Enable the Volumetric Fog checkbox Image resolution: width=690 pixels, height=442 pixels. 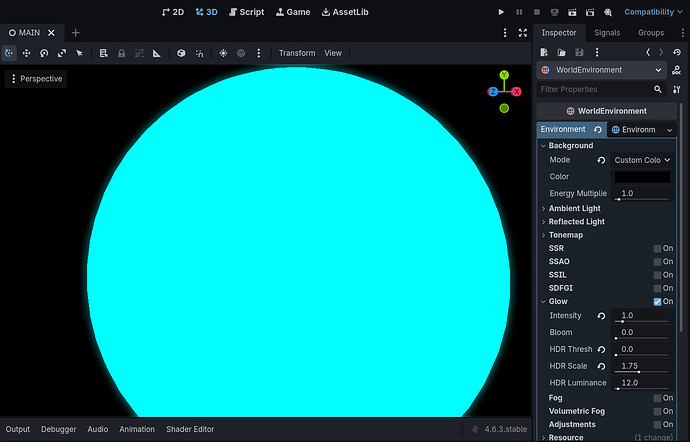[x=657, y=411]
